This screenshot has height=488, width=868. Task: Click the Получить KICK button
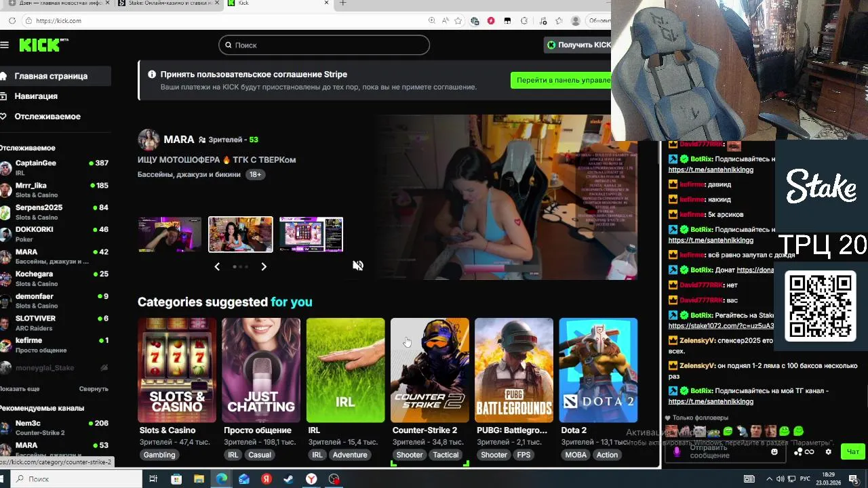tap(578, 45)
